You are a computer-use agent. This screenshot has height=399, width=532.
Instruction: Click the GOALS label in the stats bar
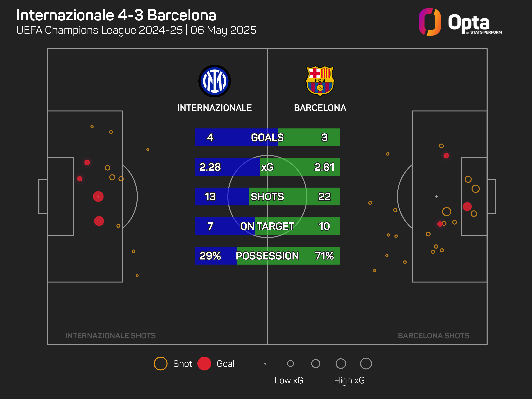point(267,137)
